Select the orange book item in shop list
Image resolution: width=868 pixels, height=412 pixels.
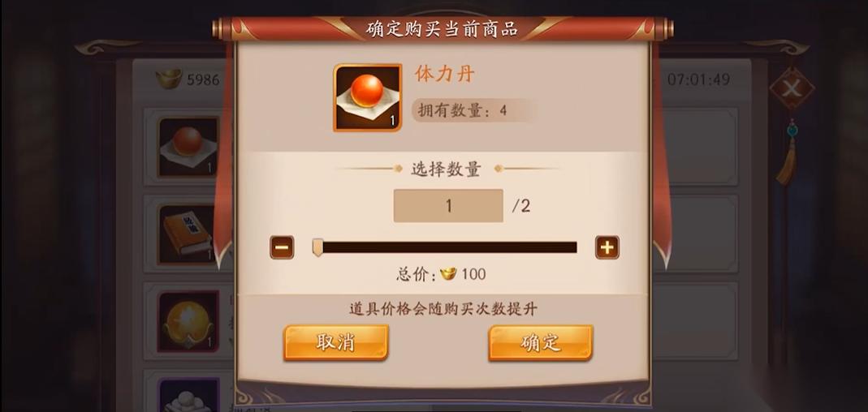pyautogui.click(x=188, y=234)
